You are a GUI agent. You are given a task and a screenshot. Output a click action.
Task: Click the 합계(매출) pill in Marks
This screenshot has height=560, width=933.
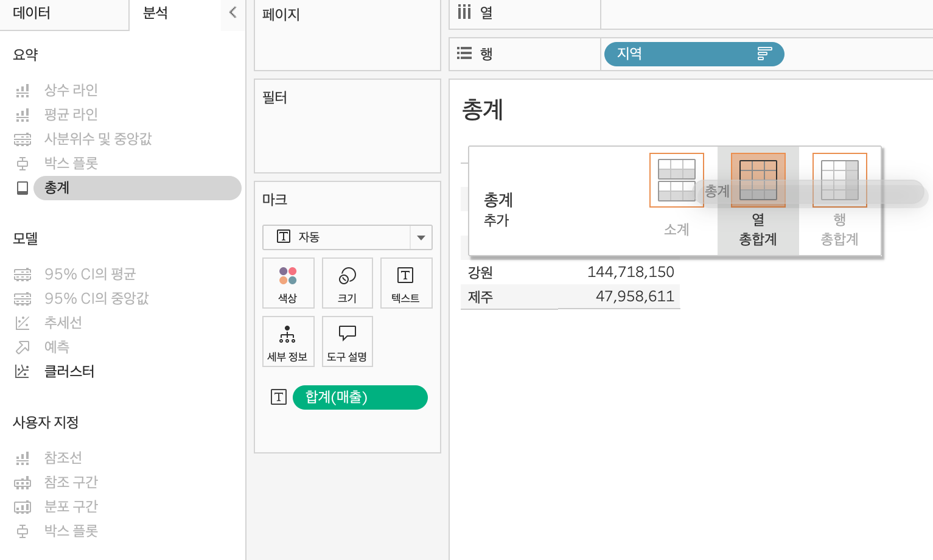click(360, 397)
